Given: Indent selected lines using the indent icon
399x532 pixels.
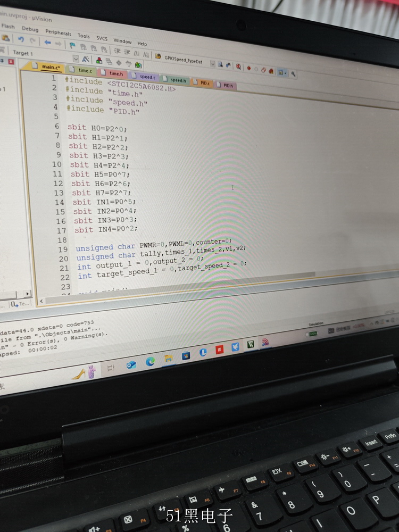Looking at the screenshot, I should pos(117,51).
